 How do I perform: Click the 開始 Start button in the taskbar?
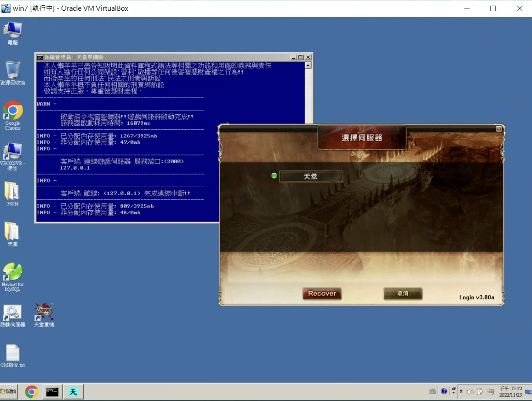click(x=9, y=391)
